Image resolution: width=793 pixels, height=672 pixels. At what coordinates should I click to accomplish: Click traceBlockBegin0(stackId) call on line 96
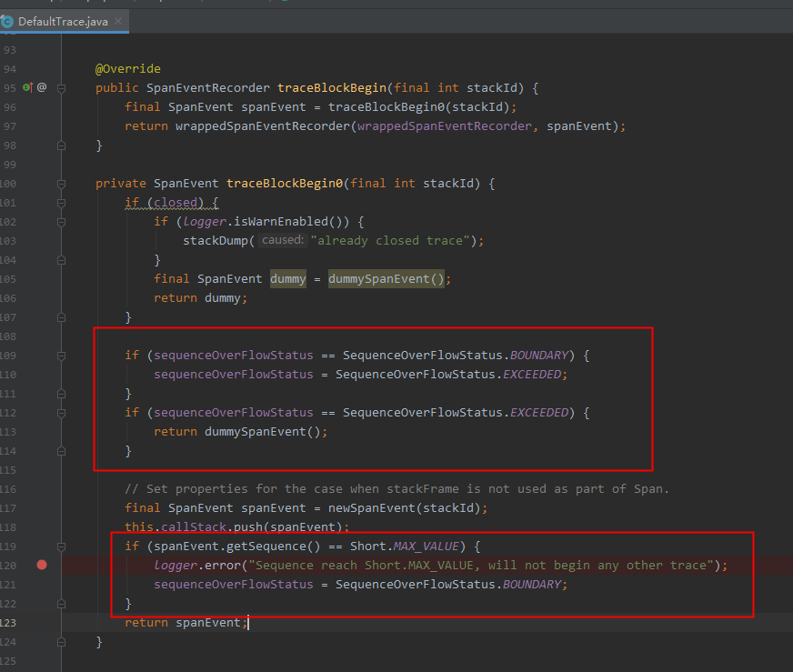click(x=418, y=107)
